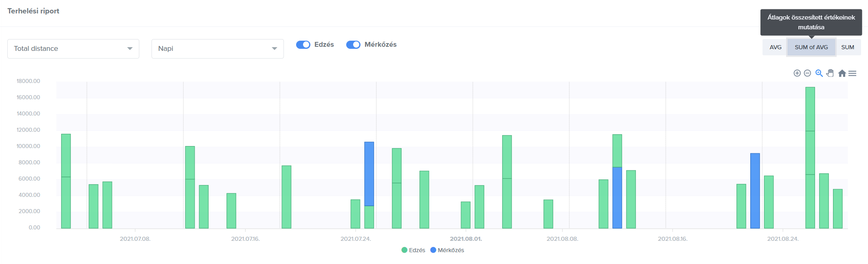Open the Total distance dropdown
This screenshot has width=868, height=264.
click(x=73, y=49)
